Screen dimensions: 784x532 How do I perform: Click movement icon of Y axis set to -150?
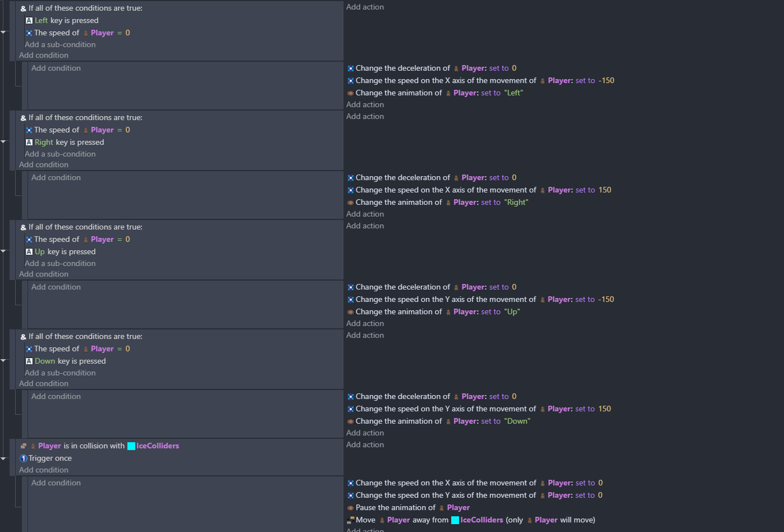tap(351, 300)
